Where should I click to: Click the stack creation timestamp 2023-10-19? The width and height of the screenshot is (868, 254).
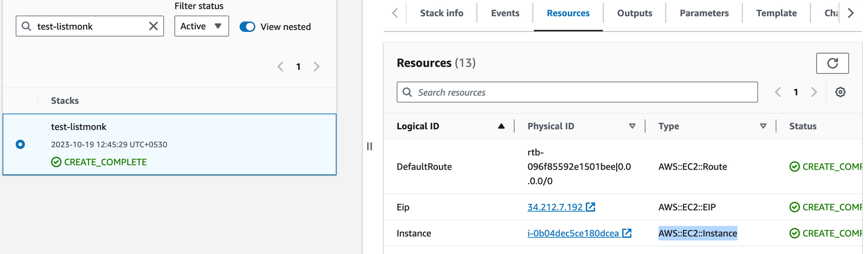109,145
